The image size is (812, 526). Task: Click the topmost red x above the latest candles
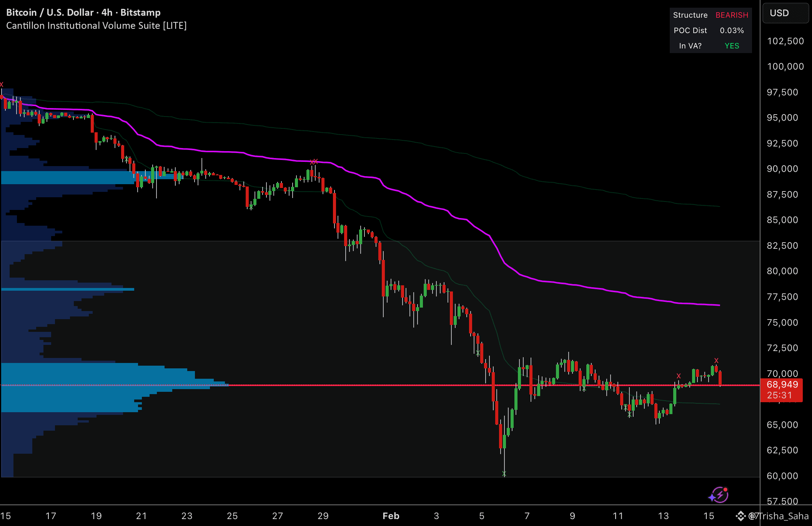pos(716,360)
